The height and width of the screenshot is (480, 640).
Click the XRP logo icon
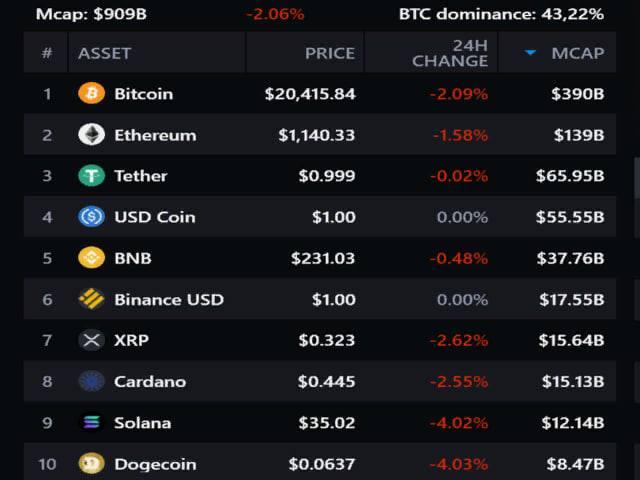(91, 340)
